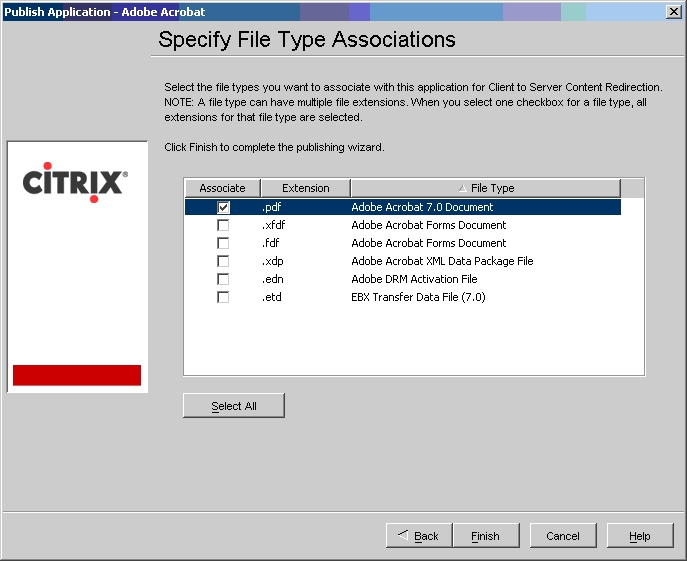Image resolution: width=687 pixels, height=561 pixels.
Task: Select the EBX Transfer Data File row
Action: [418, 297]
